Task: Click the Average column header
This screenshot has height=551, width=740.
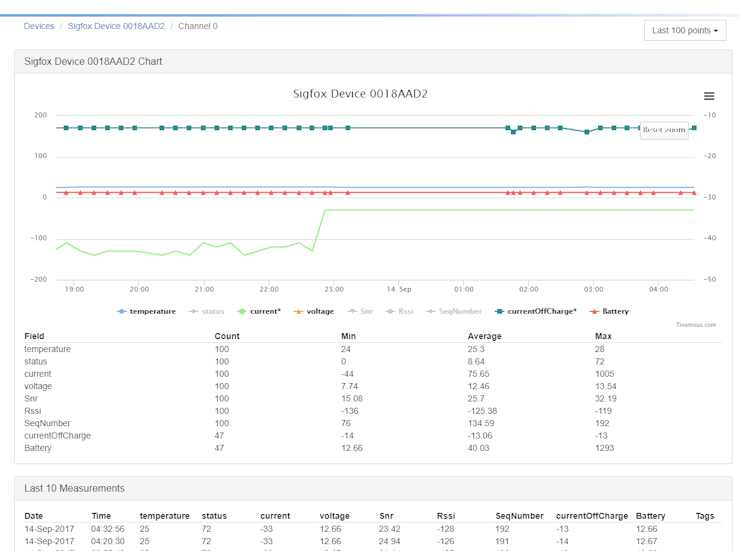Action: [x=485, y=336]
